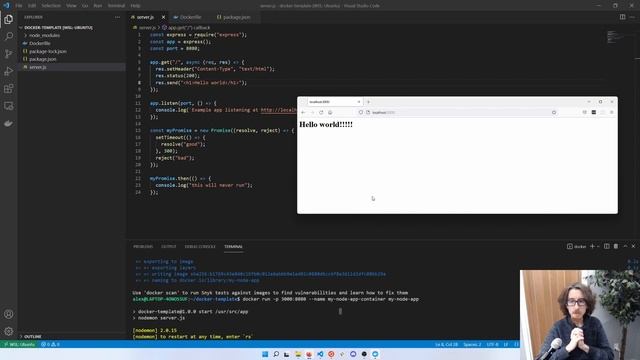This screenshot has width=640, height=360.
Task: Open Explorer panel more actions (three dots)
Action: point(118,17)
